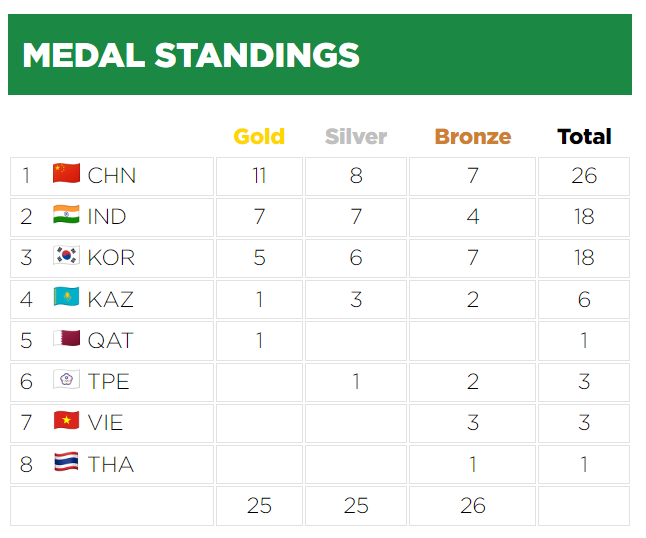The height and width of the screenshot is (538, 646).
Task: Click the Qatar flag icon
Action: click(x=66, y=339)
